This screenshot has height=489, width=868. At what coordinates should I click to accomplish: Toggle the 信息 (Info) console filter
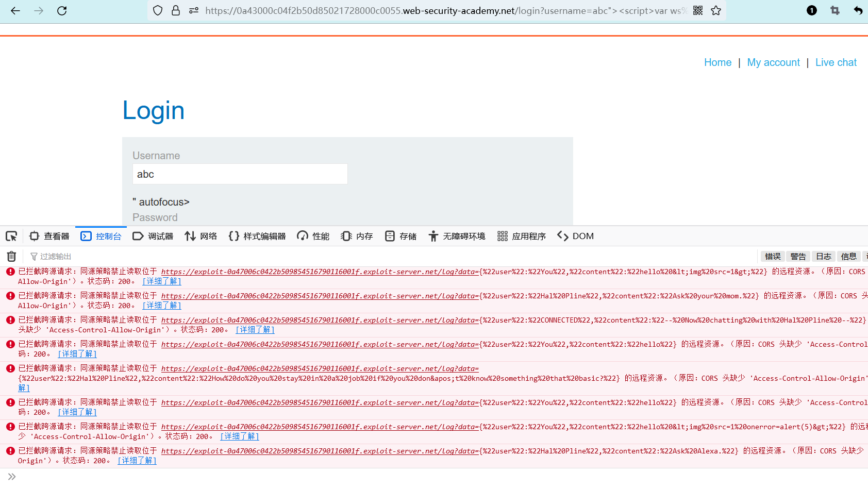coord(848,257)
